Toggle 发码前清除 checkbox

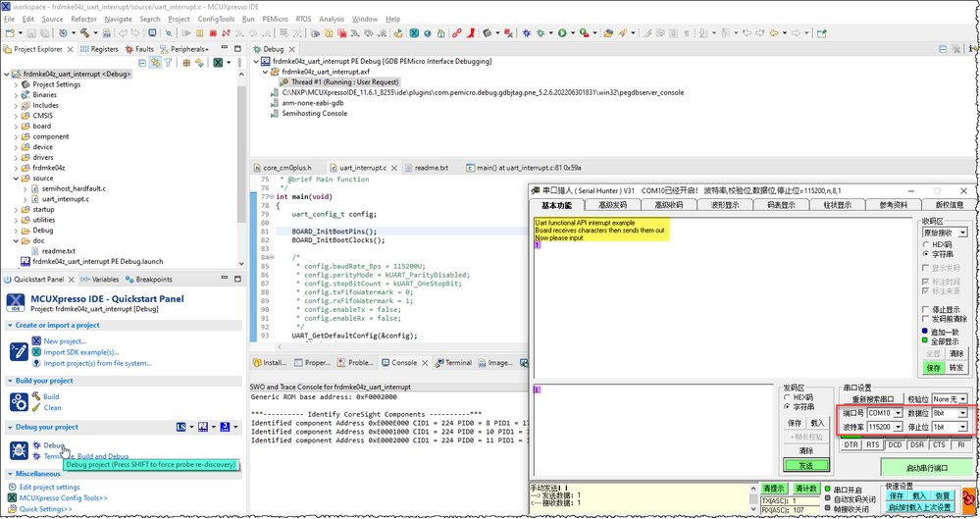[926, 319]
